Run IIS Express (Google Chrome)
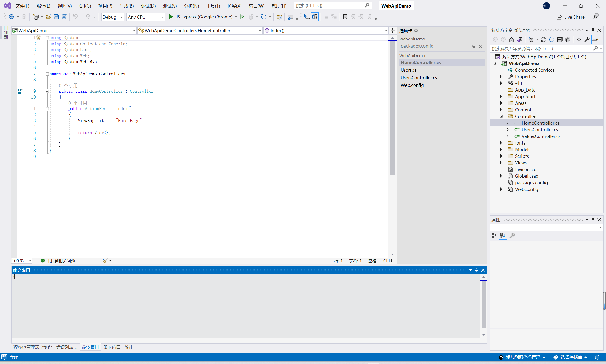The image size is (606, 364). pyautogui.click(x=201, y=17)
